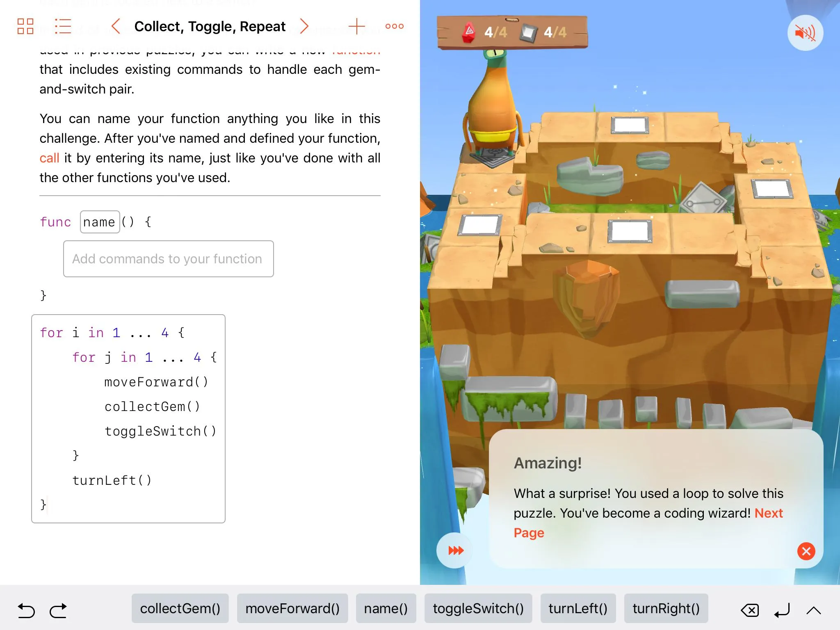This screenshot has height=630, width=840.
Task: Open the playground pages grid view
Action: pos(25,26)
